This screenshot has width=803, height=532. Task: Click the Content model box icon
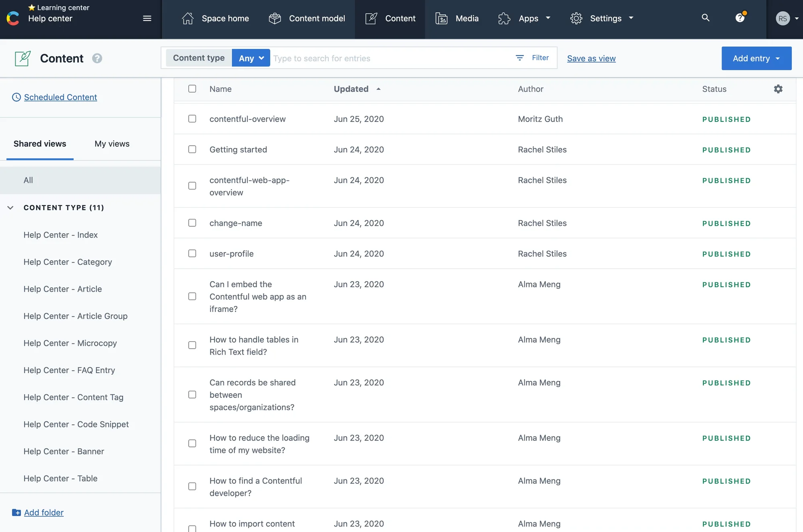pos(275,18)
